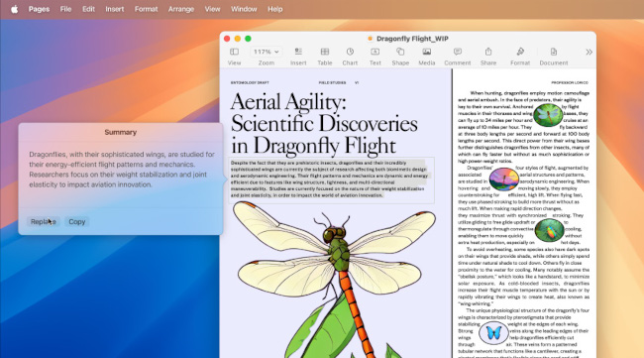Image resolution: width=644 pixels, height=358 pixels.
Task: Click the summary text in the popup
Action: [x=122, y=170]
